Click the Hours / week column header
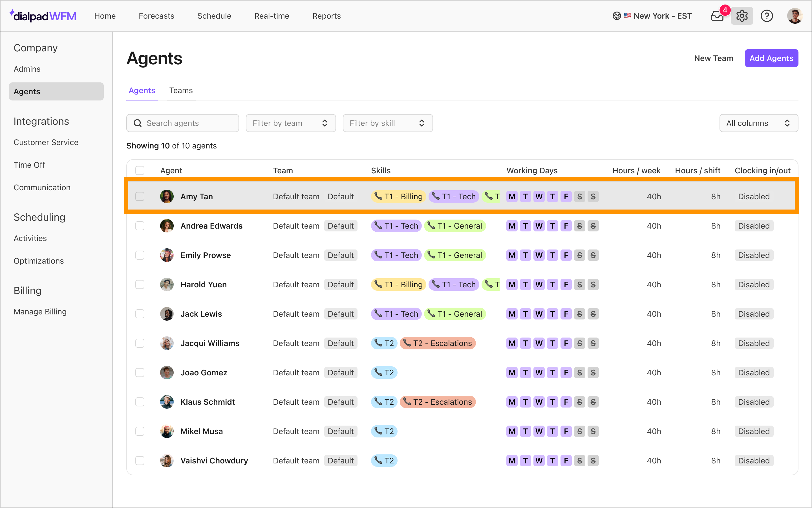 pos(636,170)
